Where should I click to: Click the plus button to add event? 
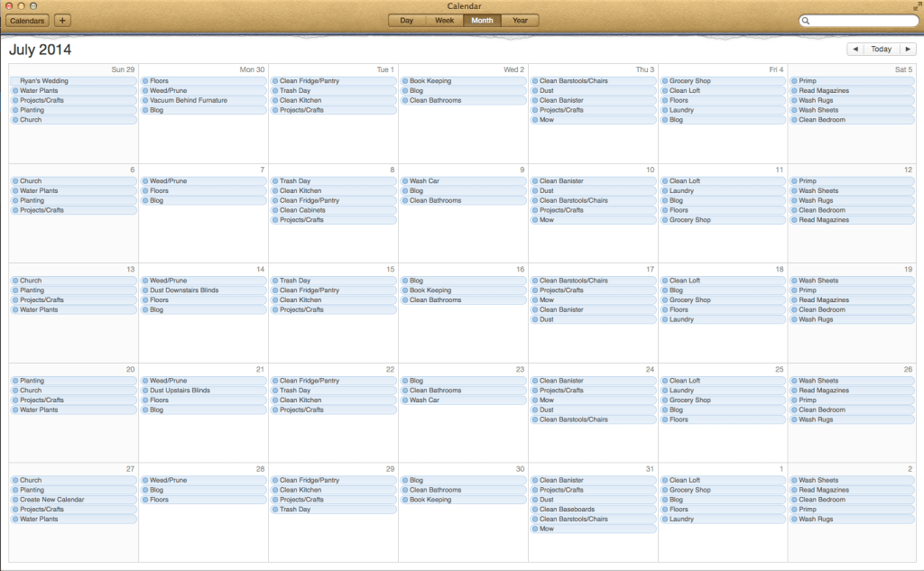point(62,20)
